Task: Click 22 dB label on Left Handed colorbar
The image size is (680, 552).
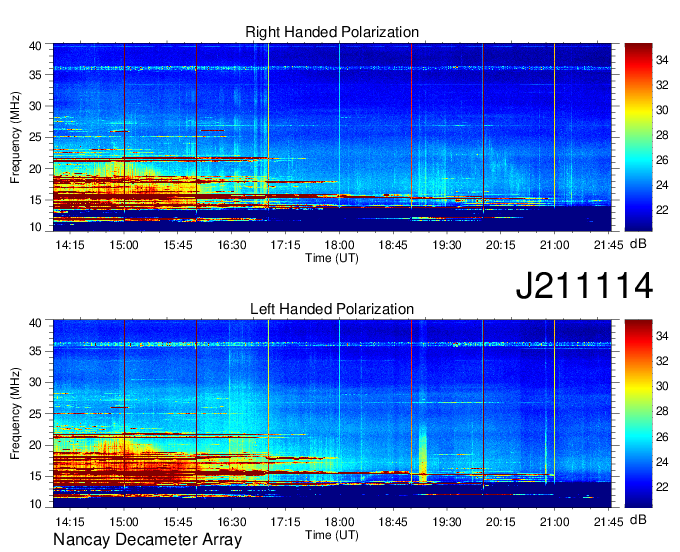Action: coord(662,487)
